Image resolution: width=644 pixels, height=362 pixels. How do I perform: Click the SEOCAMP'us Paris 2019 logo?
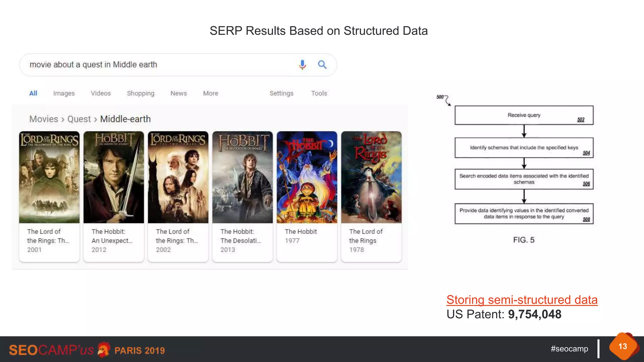pos(87,350)
